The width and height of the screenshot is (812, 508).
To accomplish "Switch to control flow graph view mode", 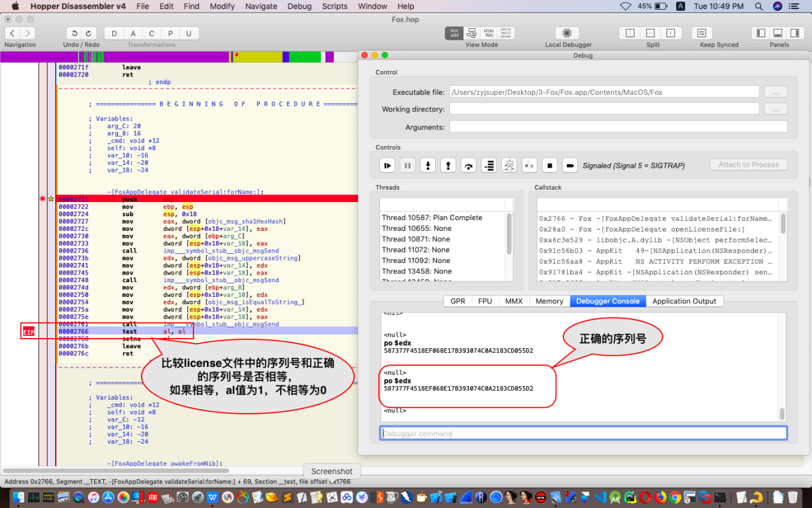I will [x=472, y=33].
